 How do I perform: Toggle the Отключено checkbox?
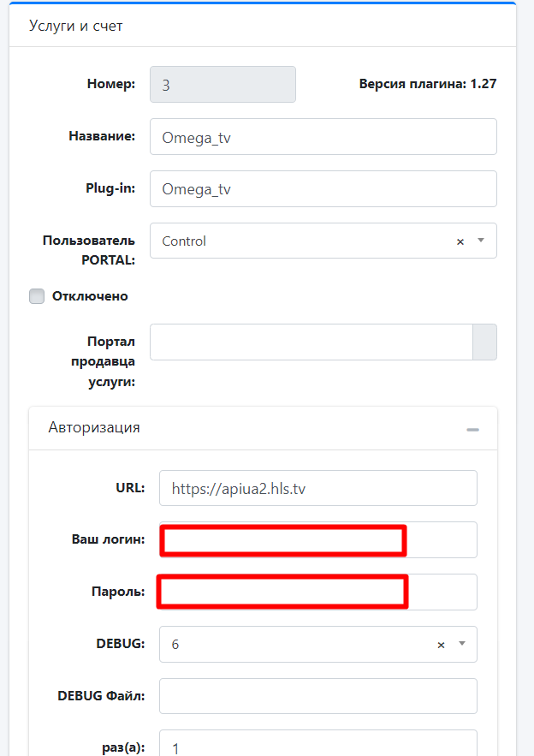(x=37, y=296)
